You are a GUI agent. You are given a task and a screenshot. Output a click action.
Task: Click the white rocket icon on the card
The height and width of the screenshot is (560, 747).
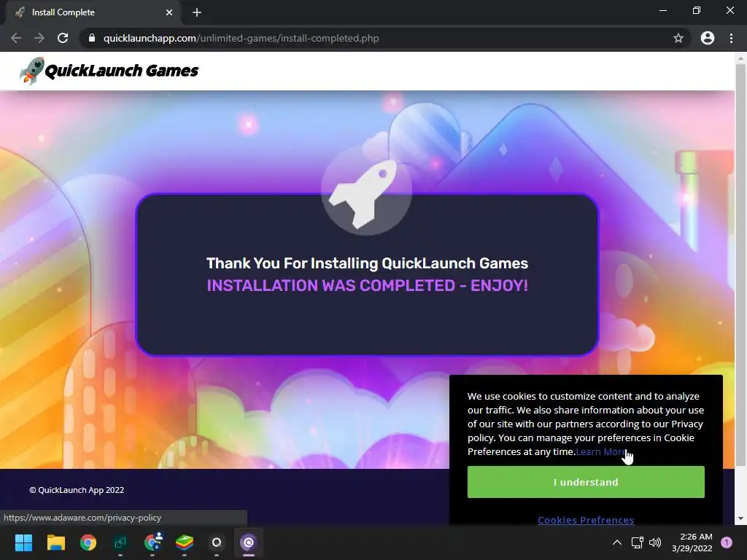click(x=366, y=191)
